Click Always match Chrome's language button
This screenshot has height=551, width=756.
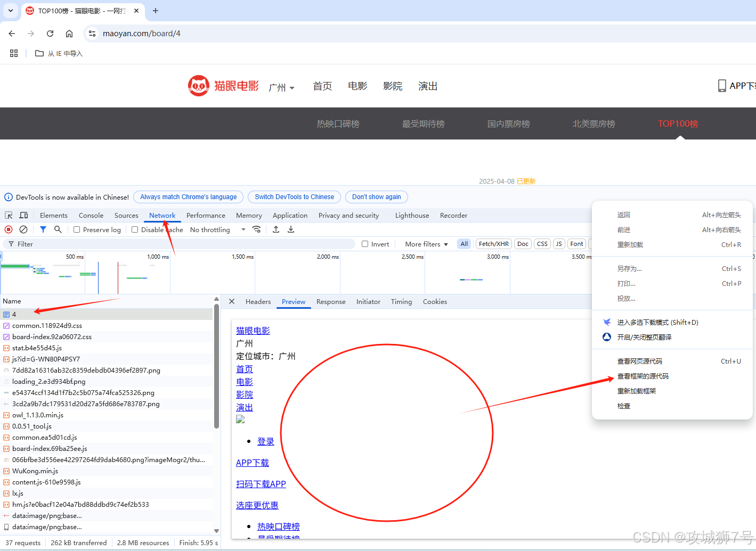click(189, 197)
